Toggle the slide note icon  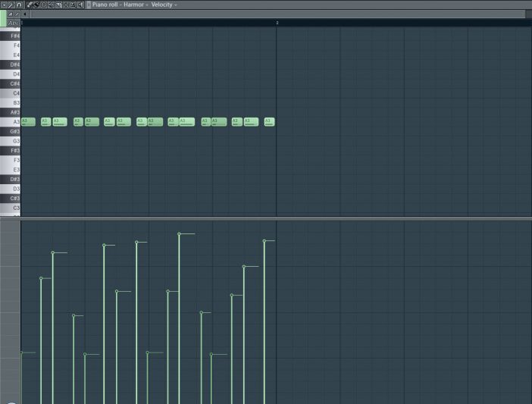click(17, 14)
